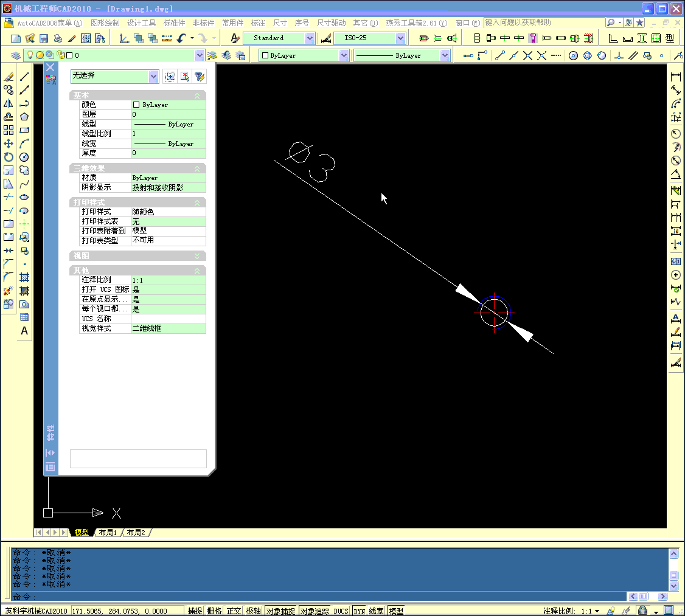Select the Rotate tool
This screenshot has width=685, height=616.
[x=9, y=157]
